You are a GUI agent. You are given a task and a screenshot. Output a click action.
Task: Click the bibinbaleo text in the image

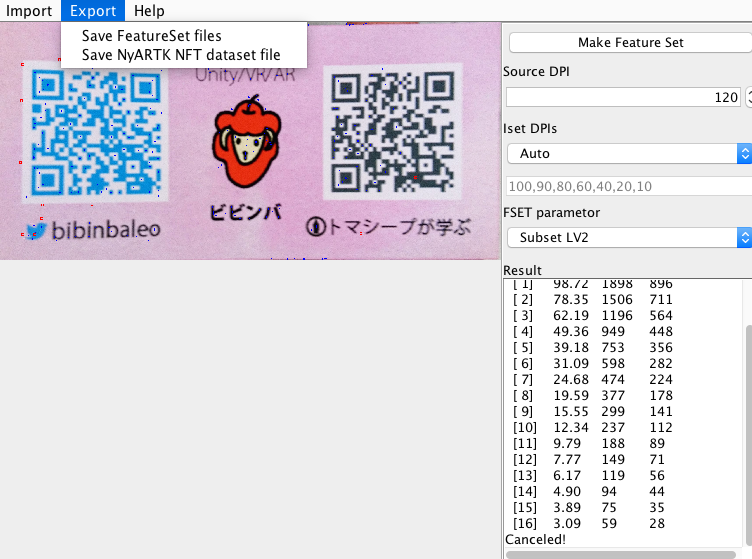click(106, 230)
